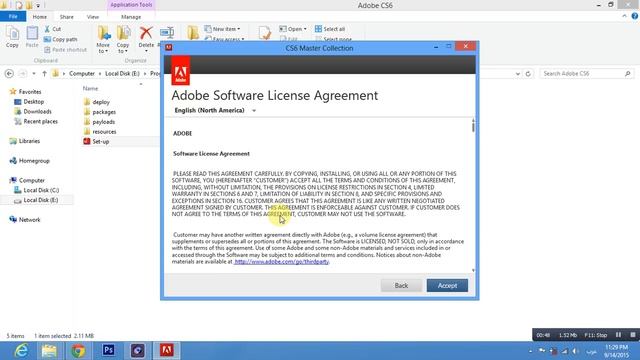
Task: Open the adobe.com thirdparty link
Action: tap(282, 262)
